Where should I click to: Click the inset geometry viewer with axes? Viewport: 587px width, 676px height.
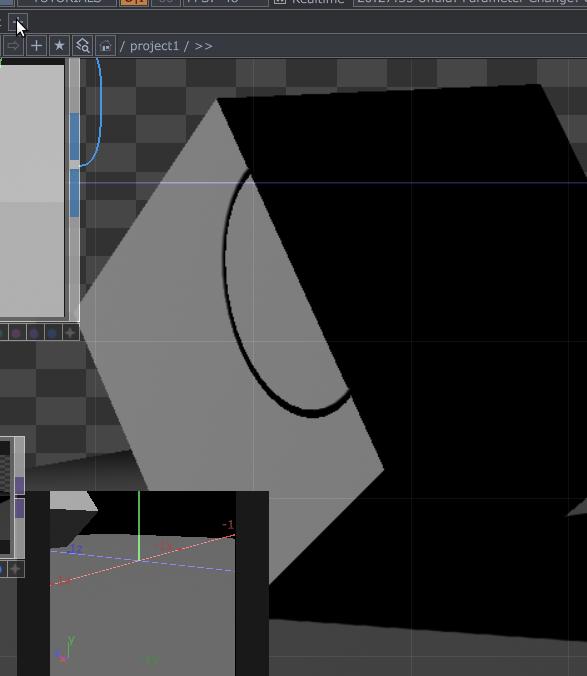143,583
